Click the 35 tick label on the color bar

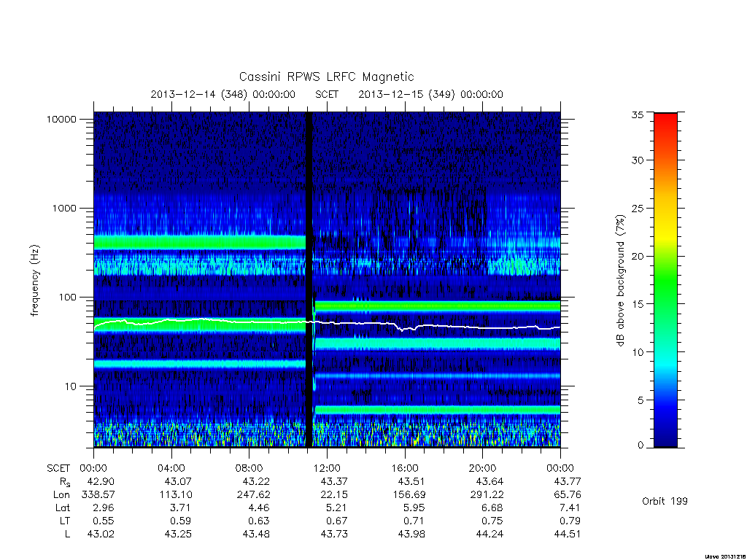coord(637,114)
